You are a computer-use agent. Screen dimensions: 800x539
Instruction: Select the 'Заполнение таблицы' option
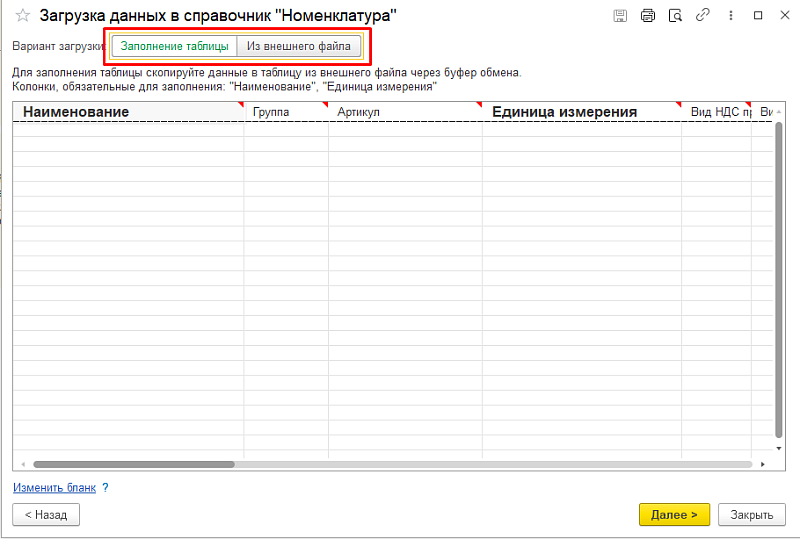point(174,46)
